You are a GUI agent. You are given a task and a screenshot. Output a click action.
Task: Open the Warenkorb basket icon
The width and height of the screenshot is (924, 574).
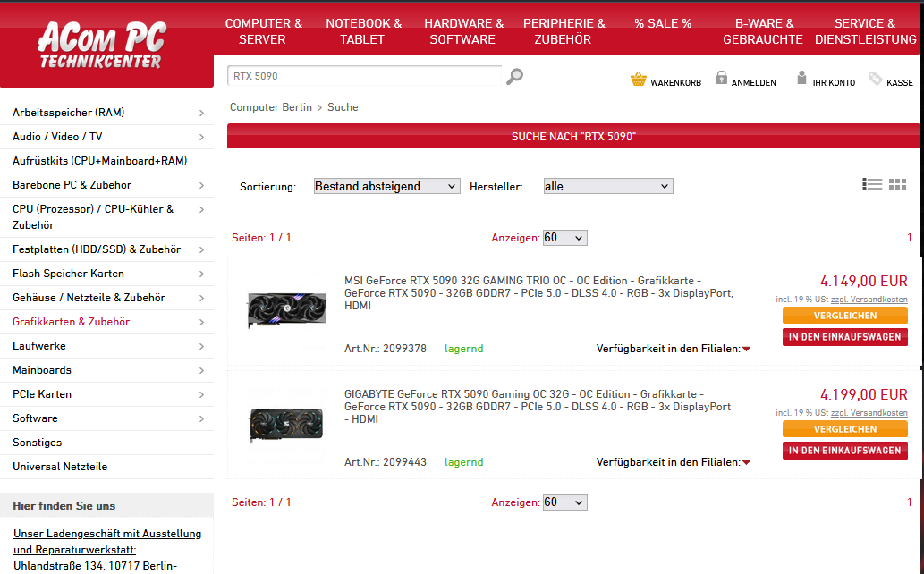click(638, 80)
